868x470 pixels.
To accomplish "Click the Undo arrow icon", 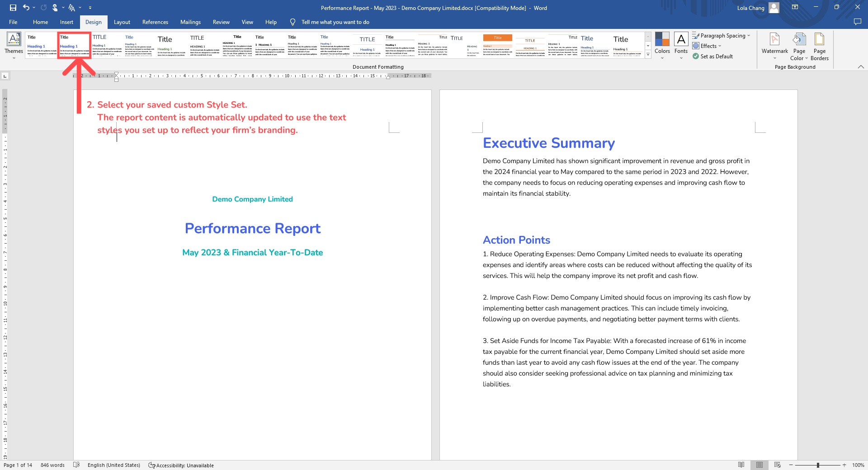I will 26,8.
